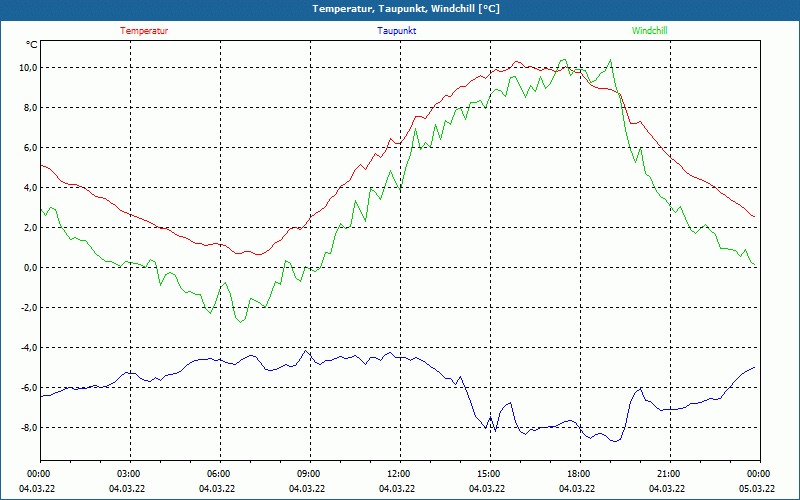The height and width of the screenshot is (500, 800).
Task: Click the red Temperatur legend label
Action: [144, 31]
